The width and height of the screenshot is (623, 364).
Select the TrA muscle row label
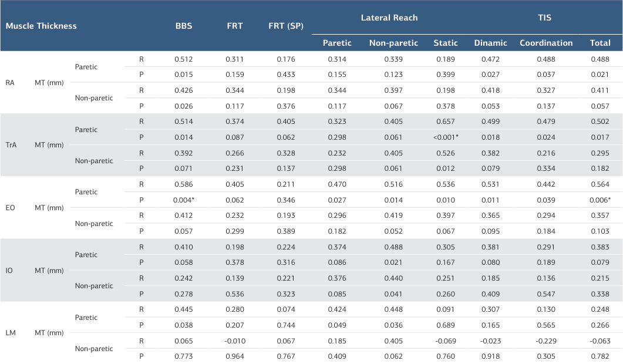[11, 145]
